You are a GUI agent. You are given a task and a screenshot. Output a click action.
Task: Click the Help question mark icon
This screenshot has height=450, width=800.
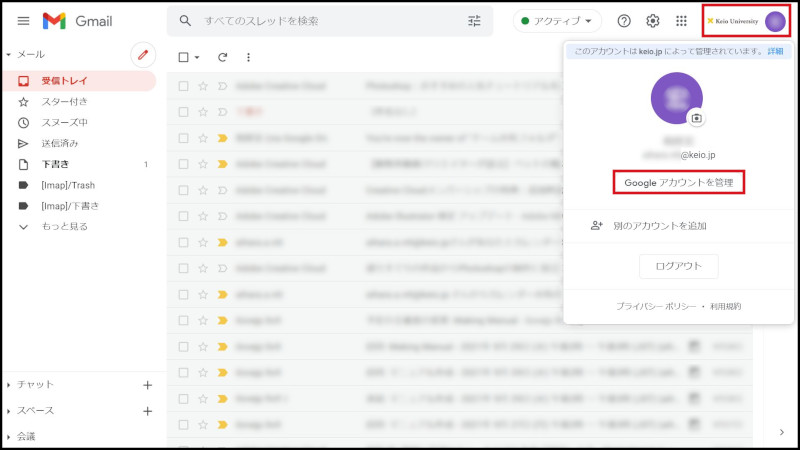click(x=624, y=21)
